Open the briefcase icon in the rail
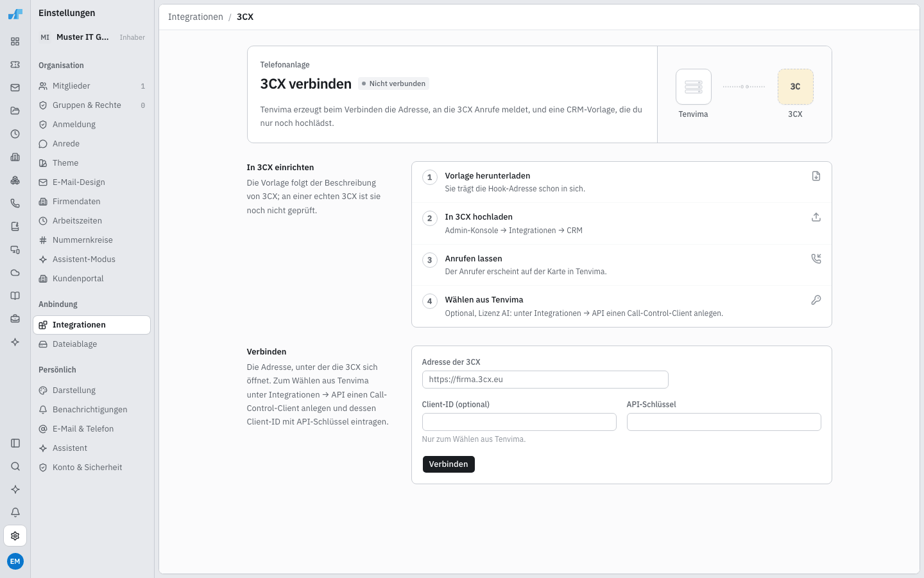 point(15,319)
